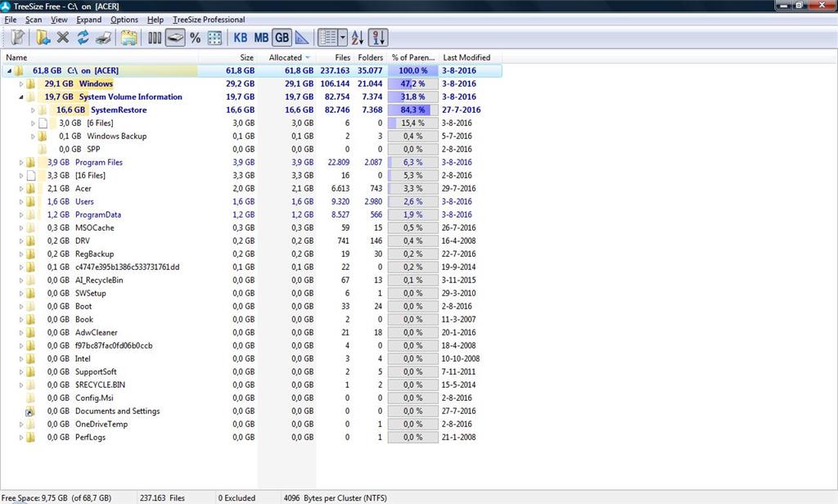Screen dimensions: 838x504
Task: Sort by Last Modified column header
Action: [471, 57]
